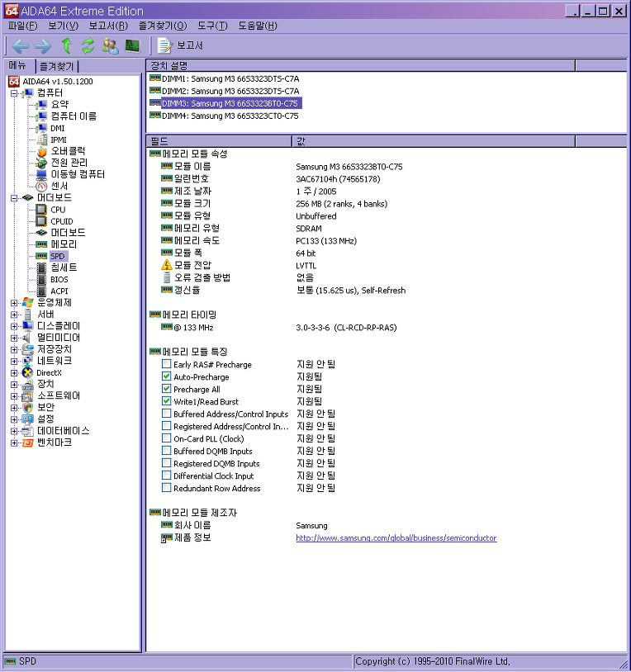
Task: Open the 보기(V) menu
Action: click(x=63, y=26)
